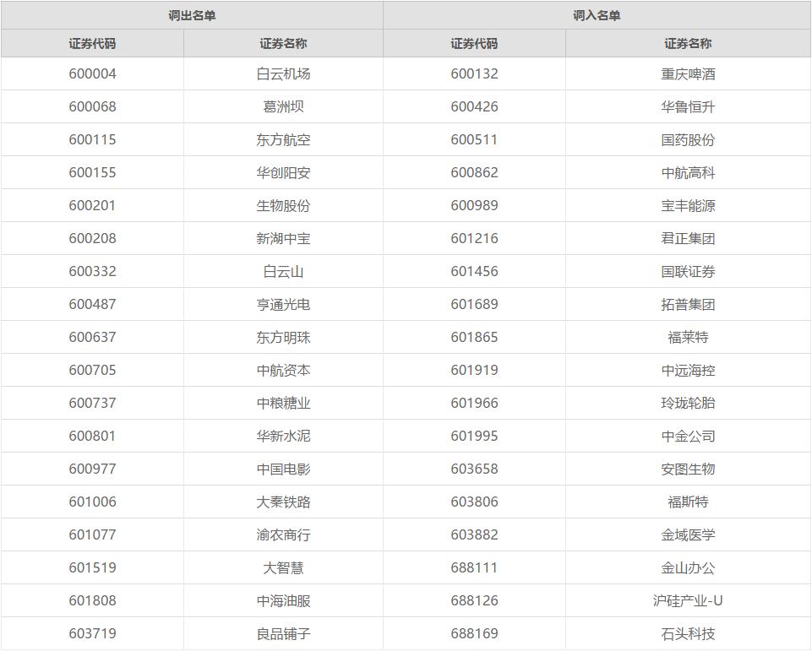
Task: Select the 君正集团 cell
Action: coord(688,239)
